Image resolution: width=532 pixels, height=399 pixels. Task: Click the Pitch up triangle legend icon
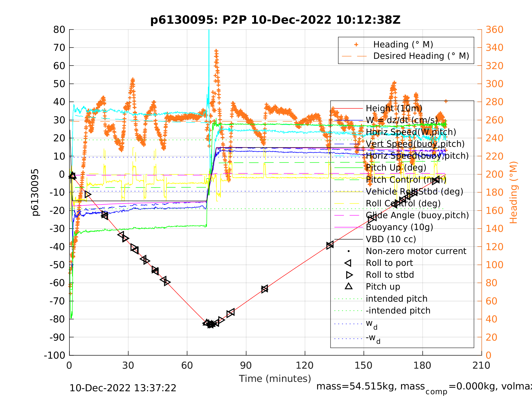pos(349,286)
